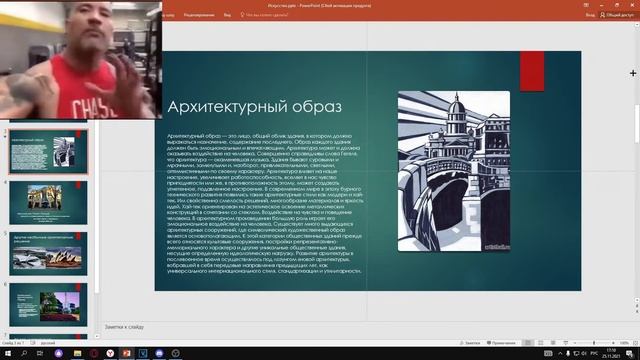Open OBS Studio taskbar icon
Image resolution: width=640 pixels, height=360 pixels.
[176, 353]
